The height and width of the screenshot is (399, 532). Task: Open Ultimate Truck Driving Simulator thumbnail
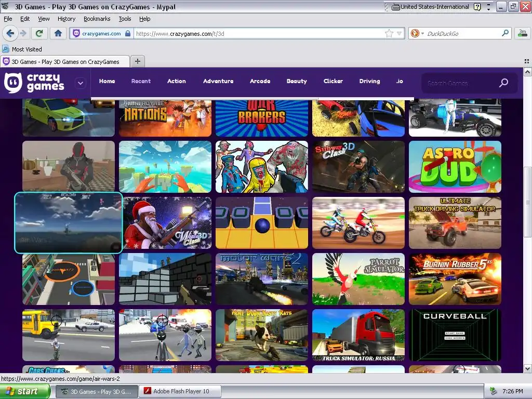(455, 223)
